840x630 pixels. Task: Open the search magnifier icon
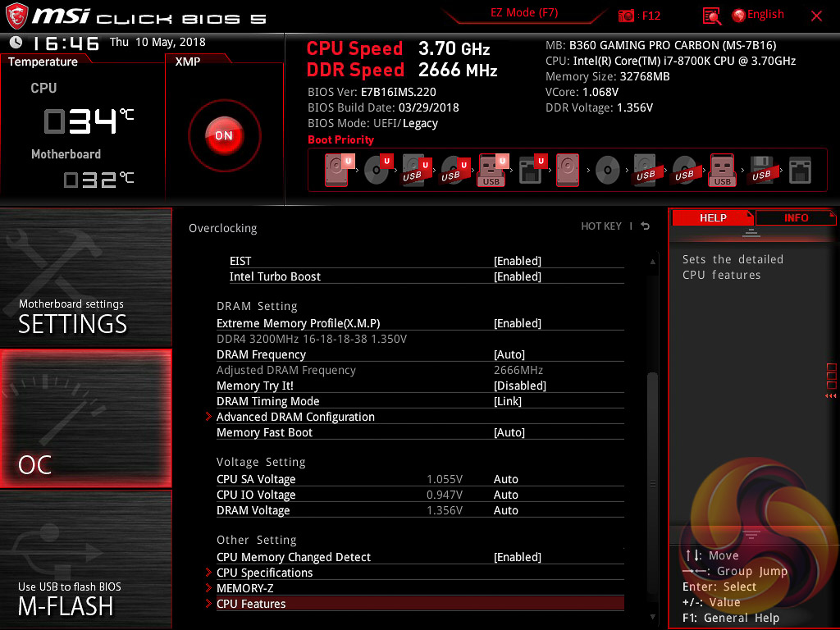[711, 16]
